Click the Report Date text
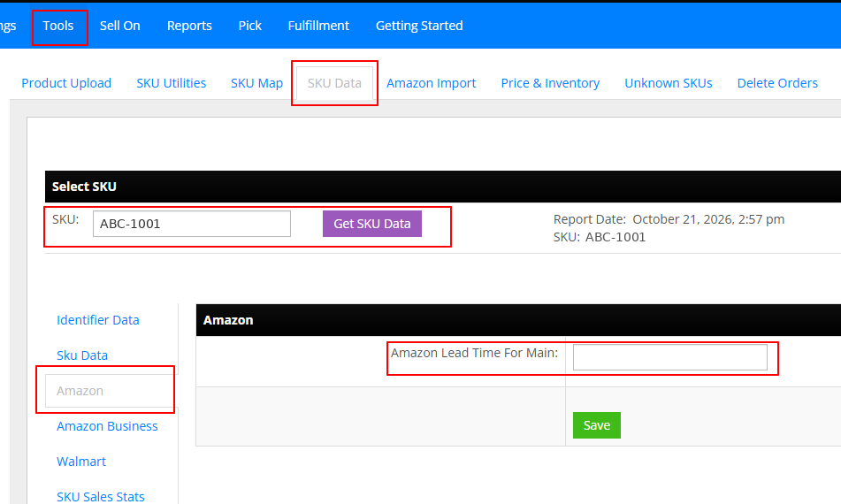 (669, 219)
